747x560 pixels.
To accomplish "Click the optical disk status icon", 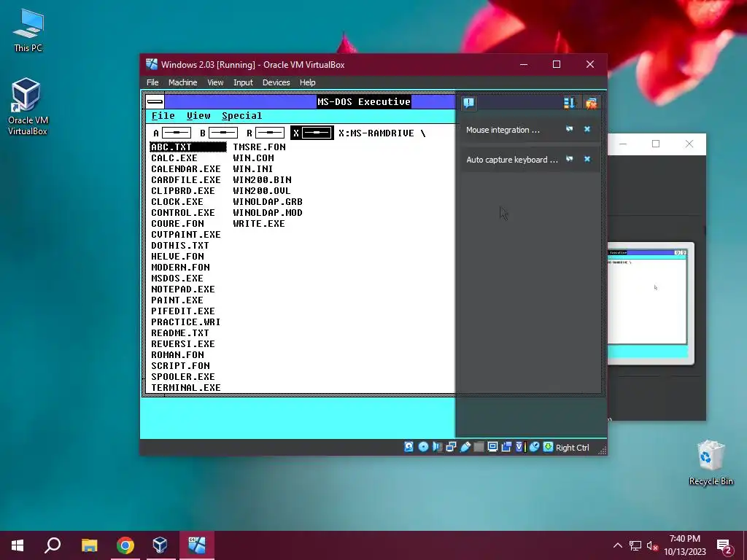I will coord(423,447).
